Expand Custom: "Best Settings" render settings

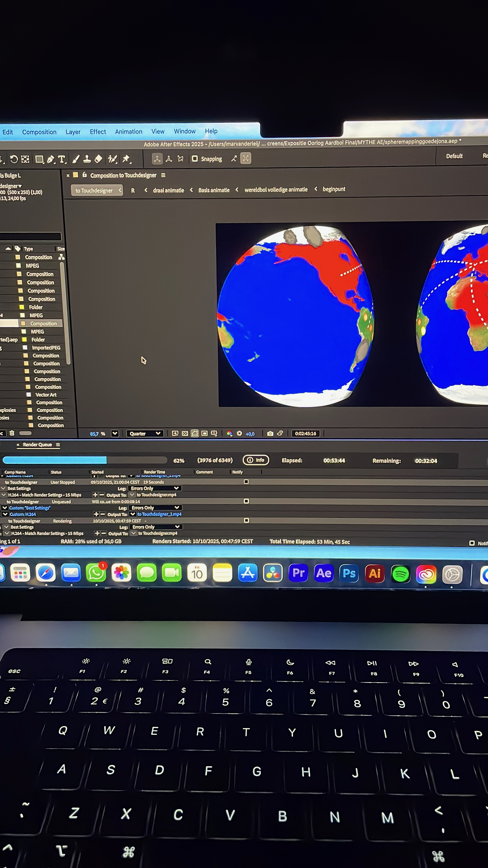point(5,508)
